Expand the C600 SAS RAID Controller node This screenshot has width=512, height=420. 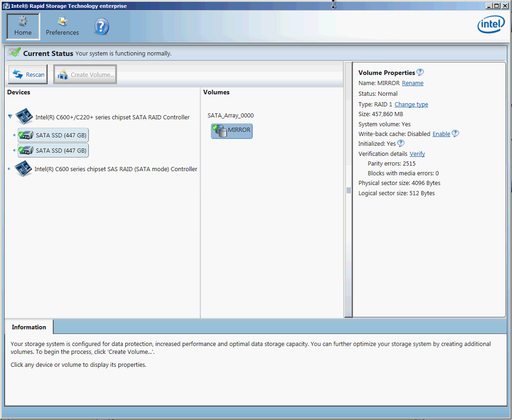click(9, 169)
